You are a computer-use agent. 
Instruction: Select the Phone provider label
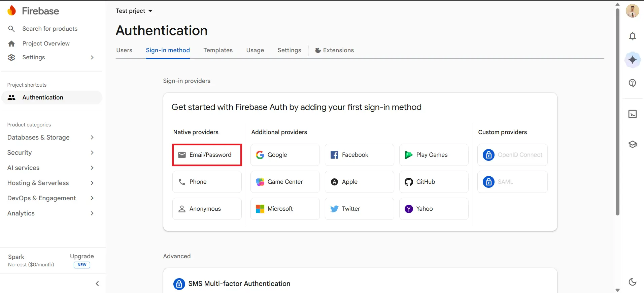(198, 182)
